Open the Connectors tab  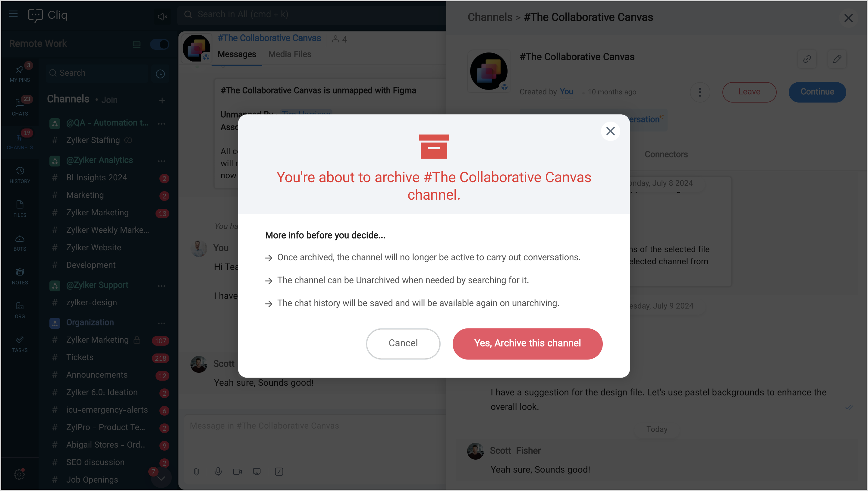pyautogui.click(x=666, y=154)
